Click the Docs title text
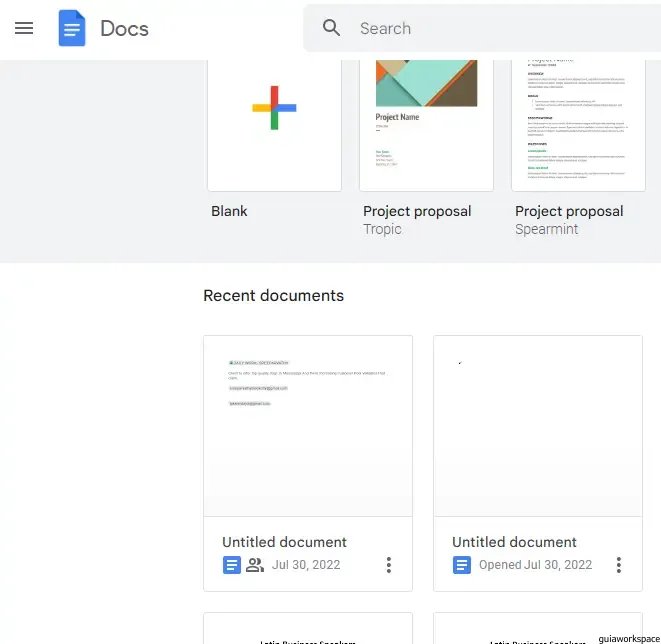The image size is (661, 644). [x=124, y=29]
